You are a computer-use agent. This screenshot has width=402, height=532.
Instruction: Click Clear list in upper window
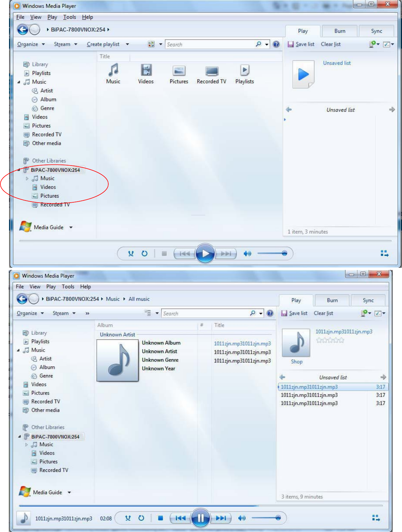[331, 44]
